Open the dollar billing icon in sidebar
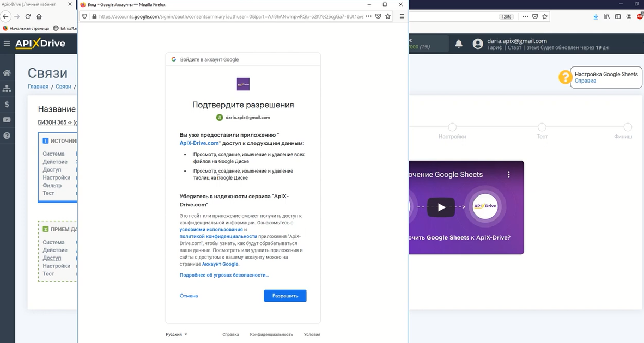This screenshot has height=343, width=644. click(7, 104)
